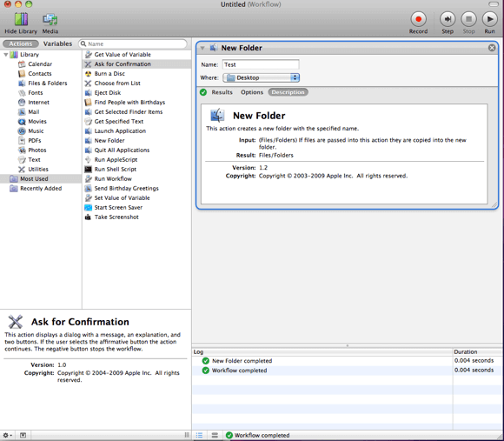Start recording with the Record button
Image resolution: width=504 pixels, height=441 pixels.
[418, 19]
